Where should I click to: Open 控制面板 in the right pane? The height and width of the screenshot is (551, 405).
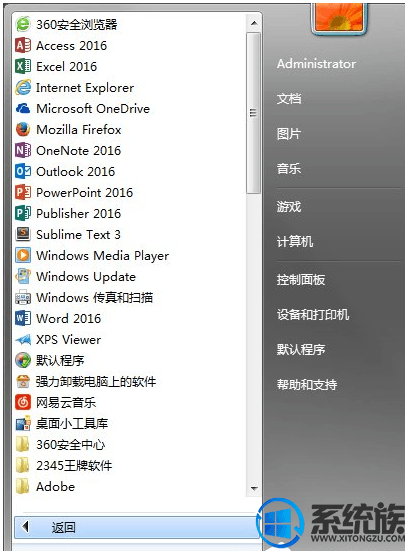click(301, 280)
